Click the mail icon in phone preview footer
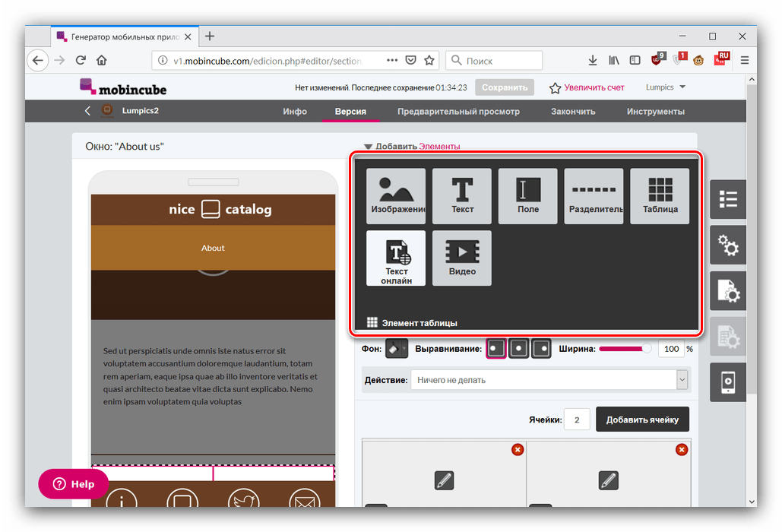The width and height of the screenshot is (782, 532). point(304,499)
